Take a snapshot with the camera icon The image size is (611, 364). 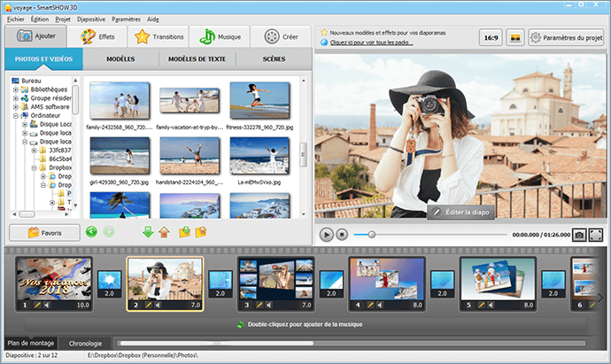pos(579,235)
